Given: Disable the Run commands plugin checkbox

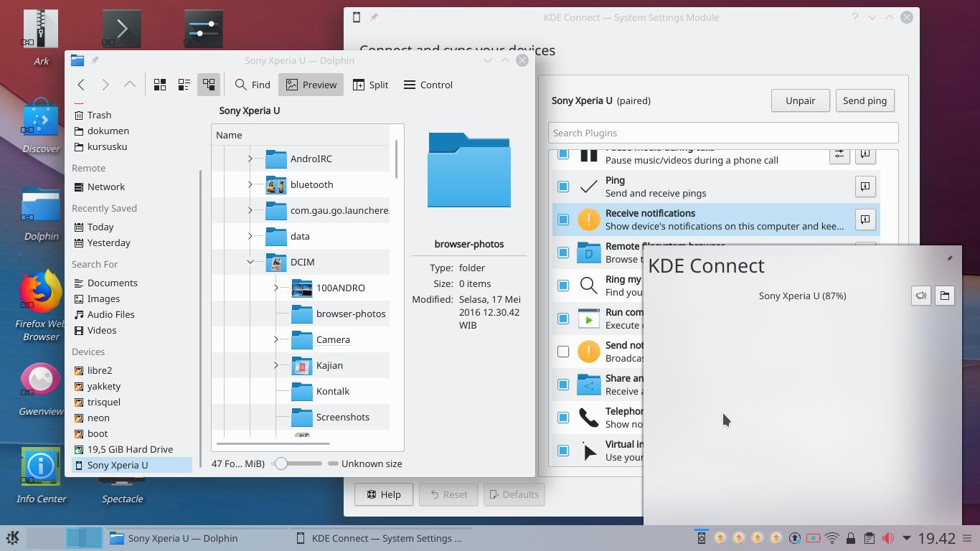Looking at the screenshot, I should [x=563, y=319].
